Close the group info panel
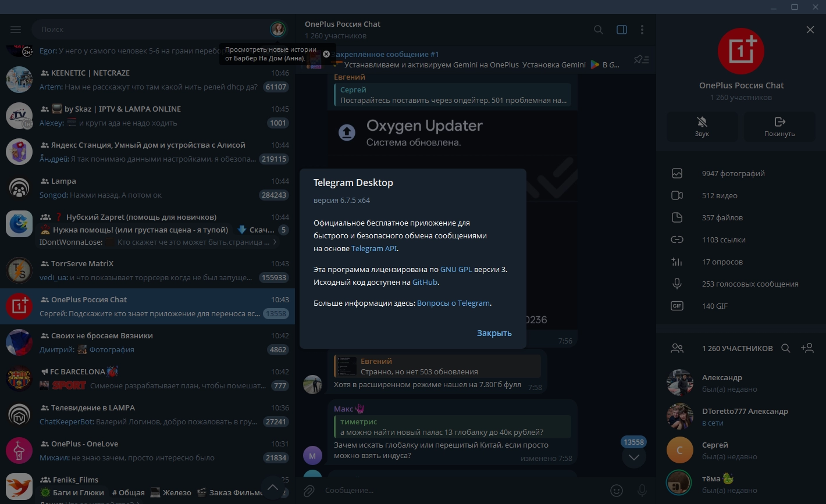 coord(810,30)
